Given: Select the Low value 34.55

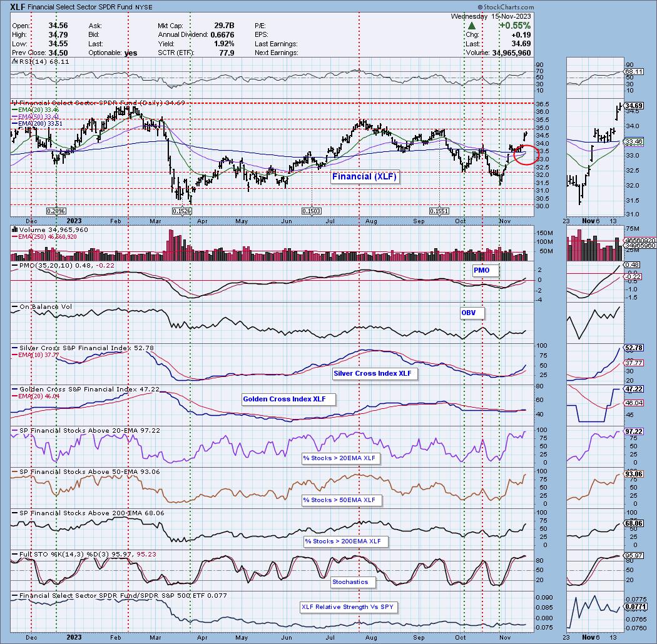Looking at the screenshot, I should pyautogui.click(x=58, y=44).
